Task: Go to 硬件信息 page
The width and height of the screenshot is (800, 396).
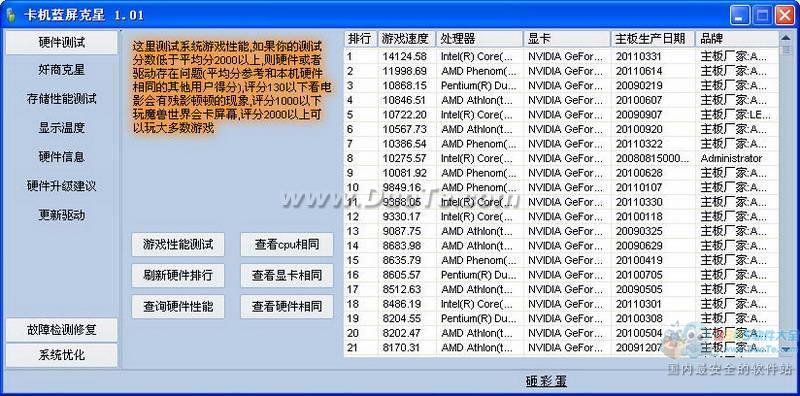Action: pyautogui.click(x=61, y=157)
